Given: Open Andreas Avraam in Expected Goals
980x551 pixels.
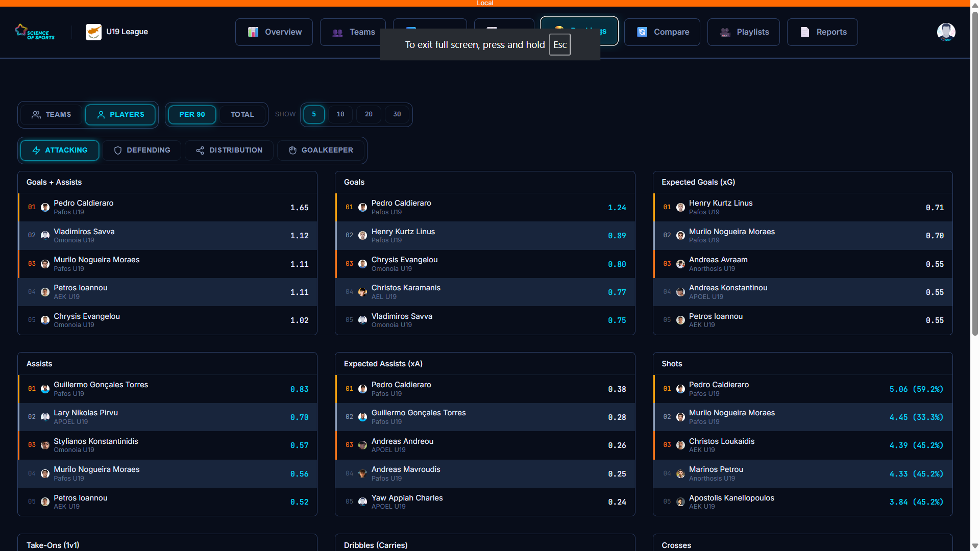Looking at the screenshot, I should click(802, 264).
